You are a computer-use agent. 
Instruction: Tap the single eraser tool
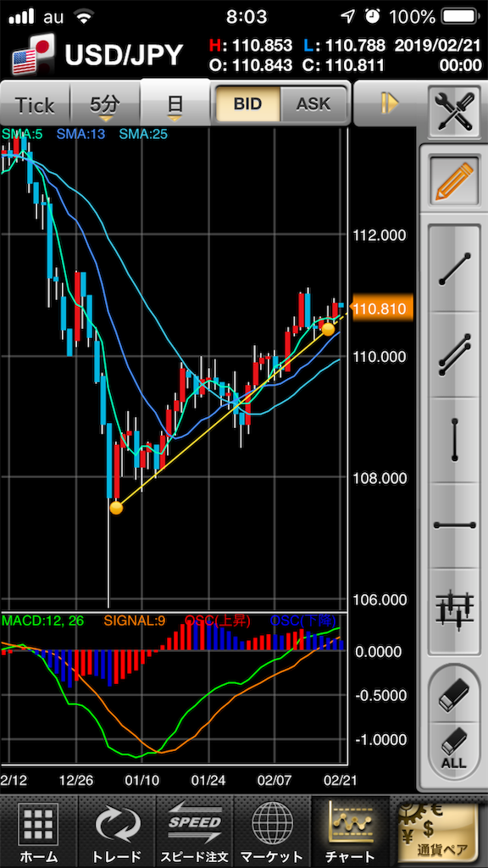pos(454,695)
